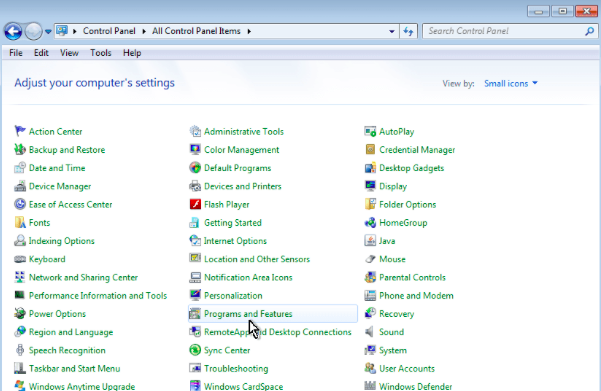
Task: Open Device Manager icon
Action: [20, 186]
